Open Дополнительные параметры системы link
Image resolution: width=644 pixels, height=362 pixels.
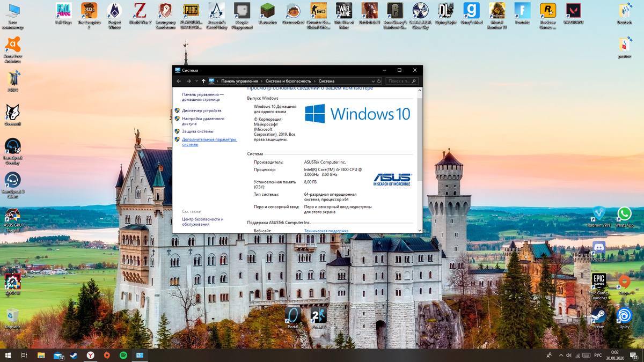tap(209, 142)
